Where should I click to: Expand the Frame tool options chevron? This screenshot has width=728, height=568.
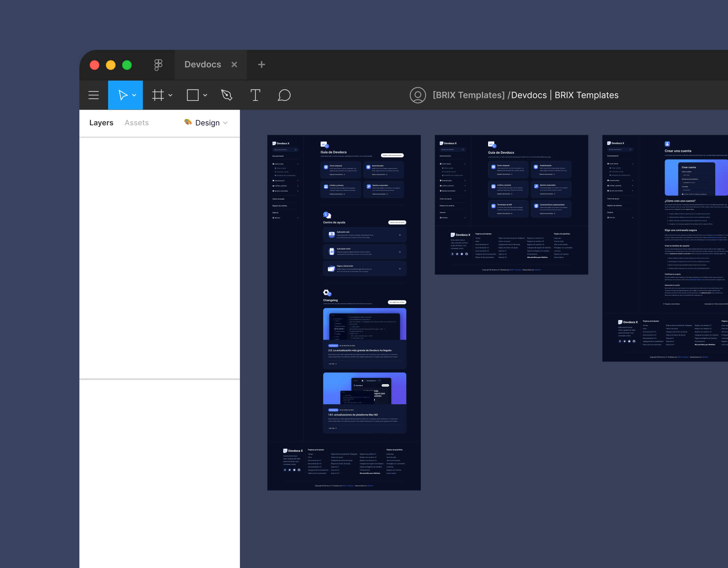170,95
